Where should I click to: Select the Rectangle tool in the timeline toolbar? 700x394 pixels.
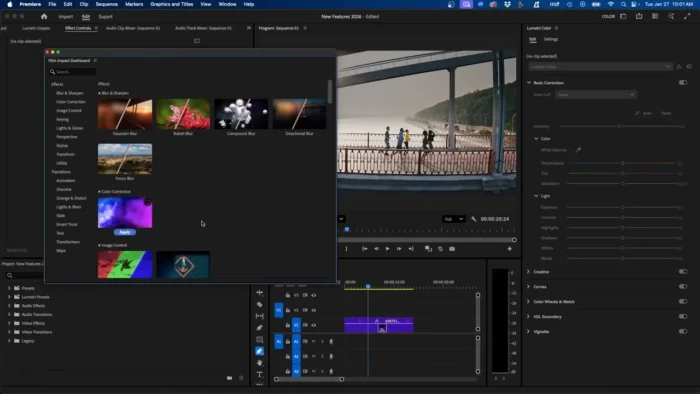coord(259,340)
